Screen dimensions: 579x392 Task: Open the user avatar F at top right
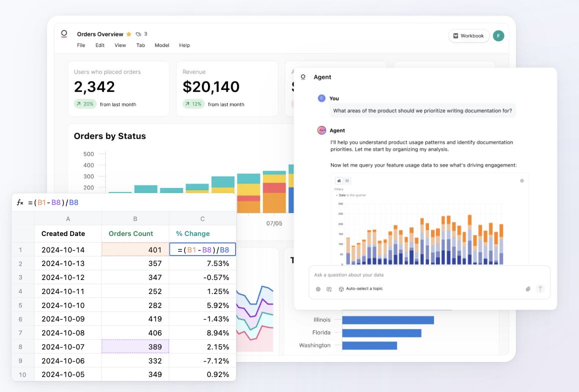click(498, 36)
